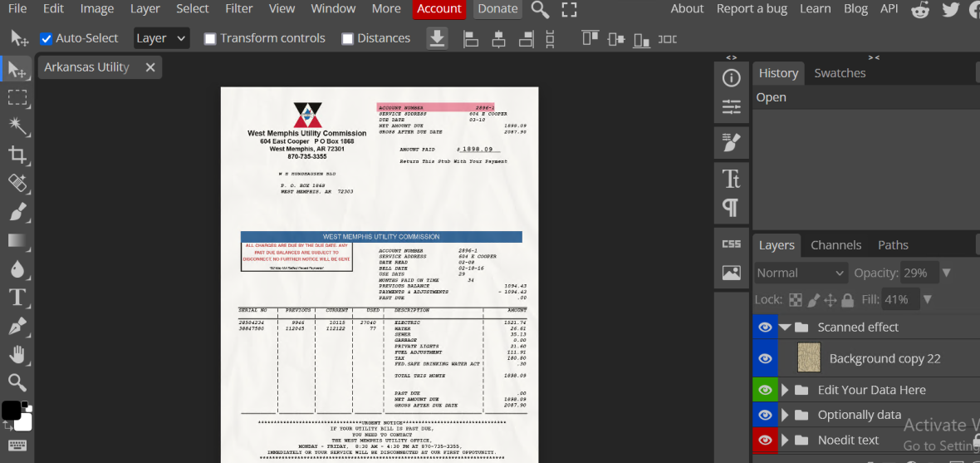Select the Move tool in the toolbox
The height and width of the screenshot is (463, 980).
[x=17, y=68]
